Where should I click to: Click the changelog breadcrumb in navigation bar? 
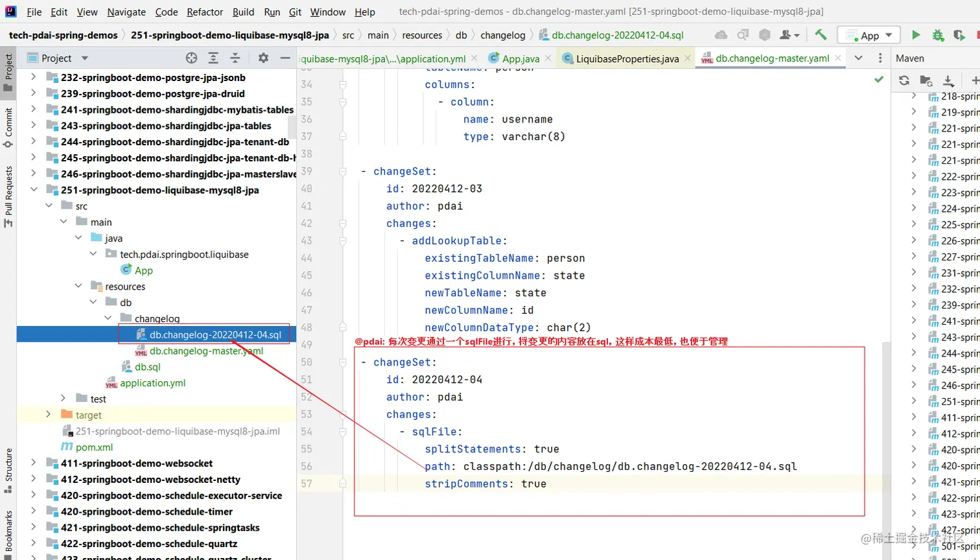[503, 35]
